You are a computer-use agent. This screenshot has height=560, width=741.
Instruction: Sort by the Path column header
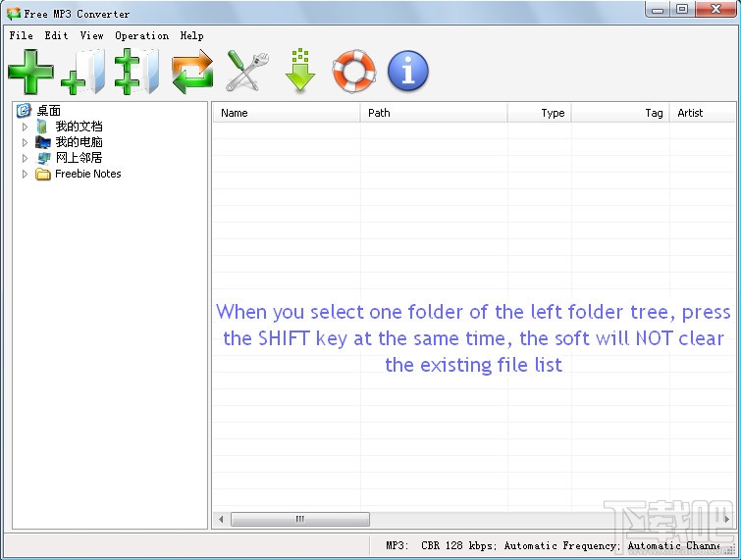click(434, 113)
